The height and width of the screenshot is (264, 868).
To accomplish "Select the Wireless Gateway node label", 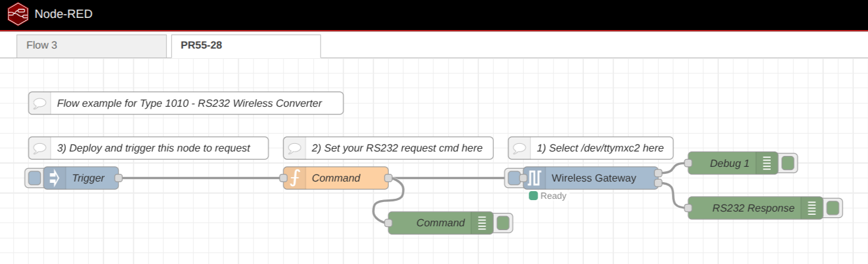I will [594, 178].
